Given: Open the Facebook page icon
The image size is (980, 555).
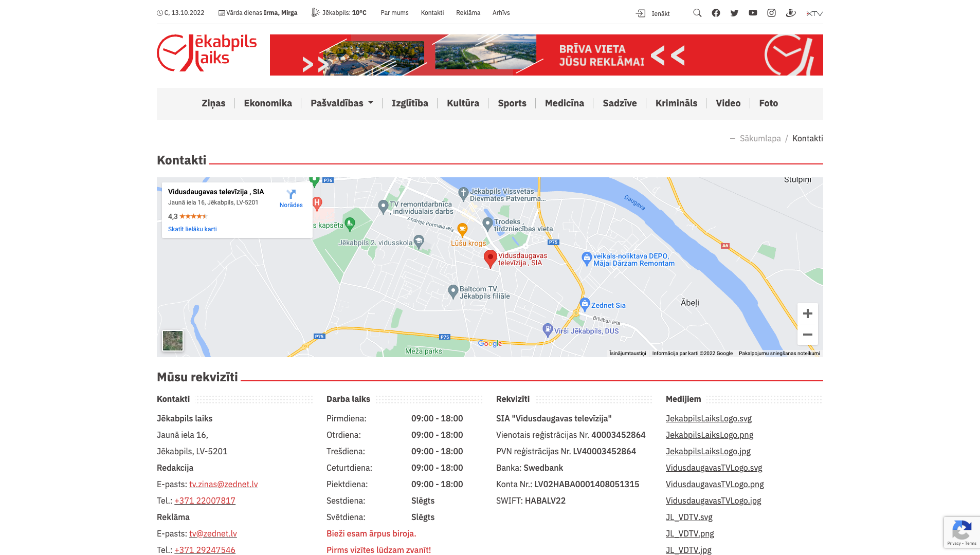Looking at the screenshot, I should pos(716,13).
